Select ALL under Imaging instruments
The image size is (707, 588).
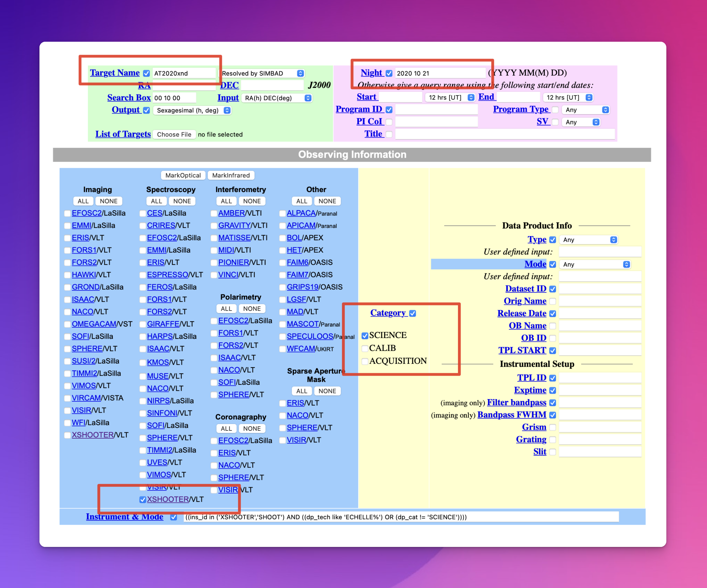(83, 201)
